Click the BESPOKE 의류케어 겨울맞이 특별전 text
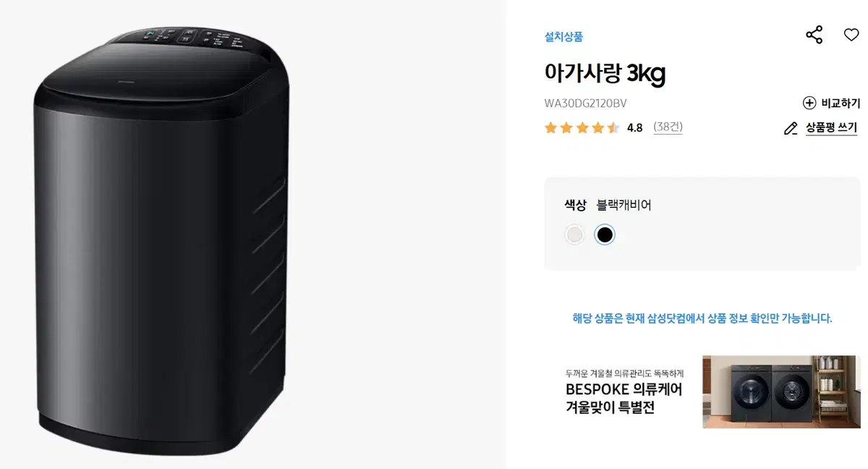Screen dimensions: 868x469 624,398
